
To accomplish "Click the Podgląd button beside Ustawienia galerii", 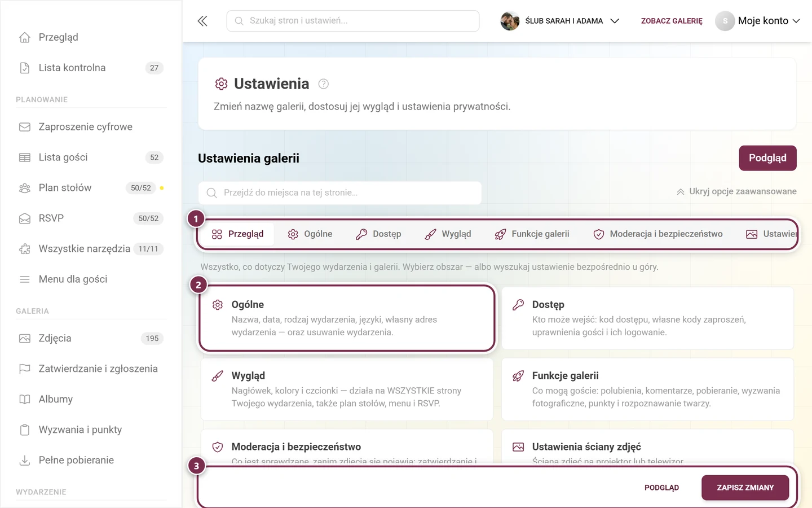I will pos(767,158).
